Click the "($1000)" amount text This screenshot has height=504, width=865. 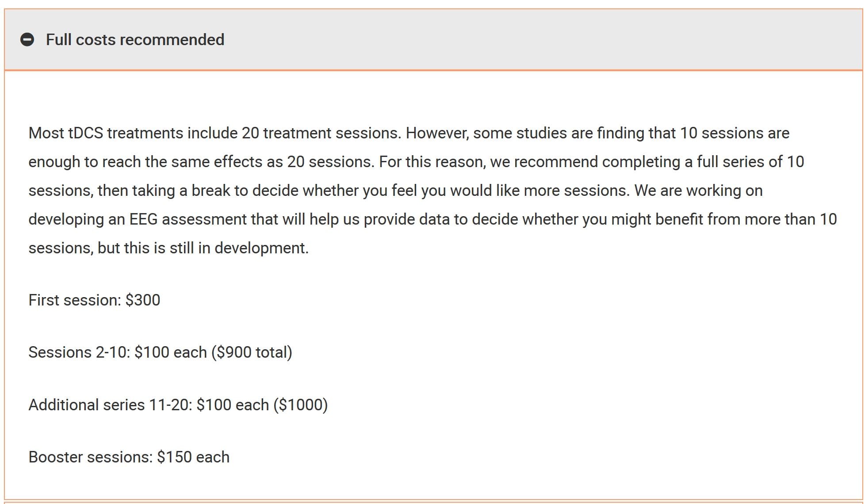point(301,405)
